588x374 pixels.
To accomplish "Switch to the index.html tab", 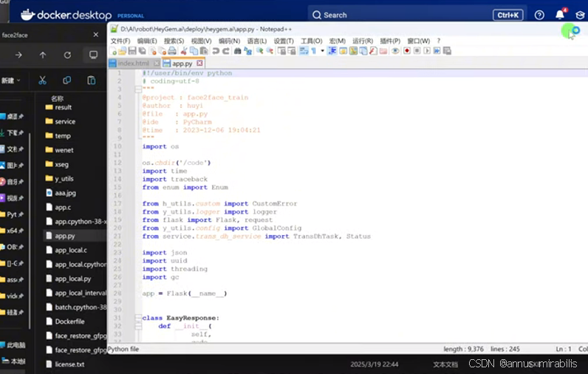I will 133,64.
